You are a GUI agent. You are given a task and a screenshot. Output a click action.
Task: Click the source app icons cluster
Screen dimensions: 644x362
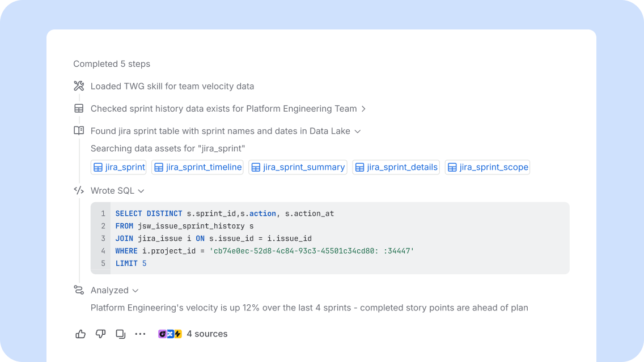pyautogui.click(x=170, y=334)
